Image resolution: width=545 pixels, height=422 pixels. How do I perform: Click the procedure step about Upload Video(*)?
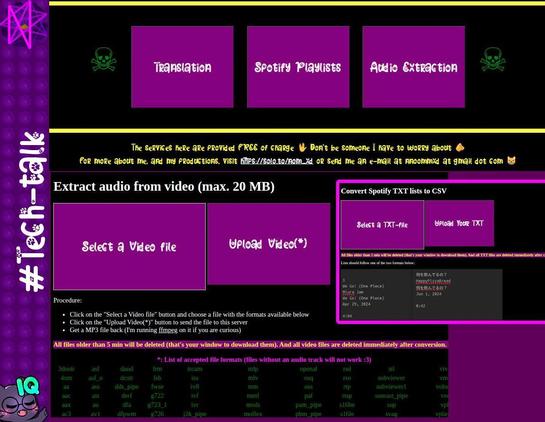pyautogui.click(x=158, y=322)
